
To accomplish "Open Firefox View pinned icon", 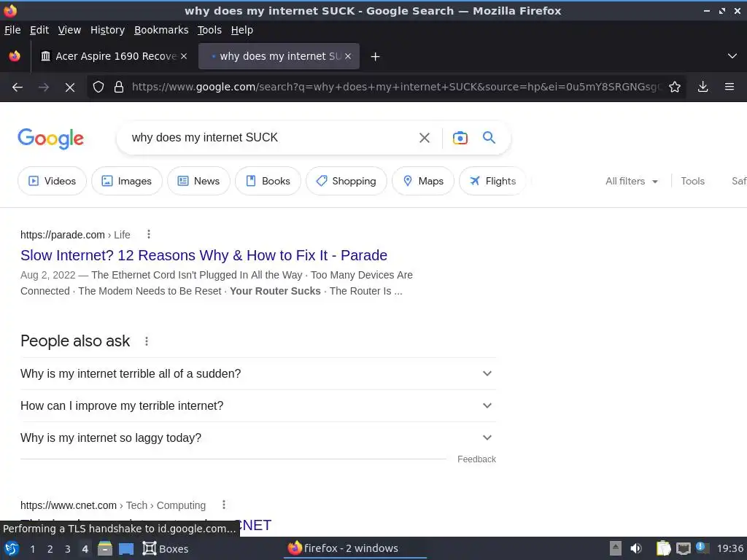I will click(15, 56).
